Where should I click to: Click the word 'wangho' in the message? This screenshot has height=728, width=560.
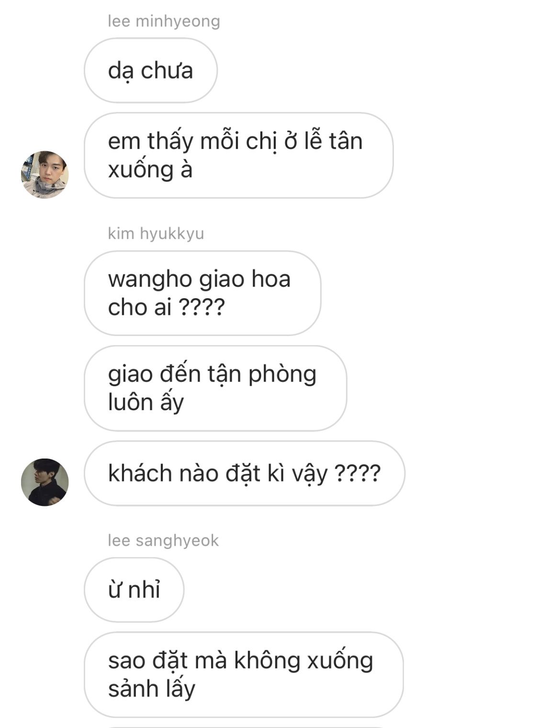[150, 280]
